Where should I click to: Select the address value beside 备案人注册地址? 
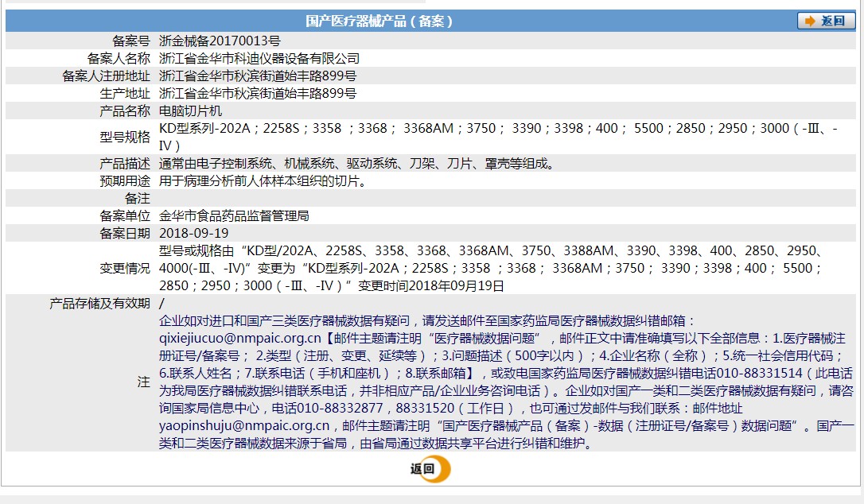coord(257,76)
